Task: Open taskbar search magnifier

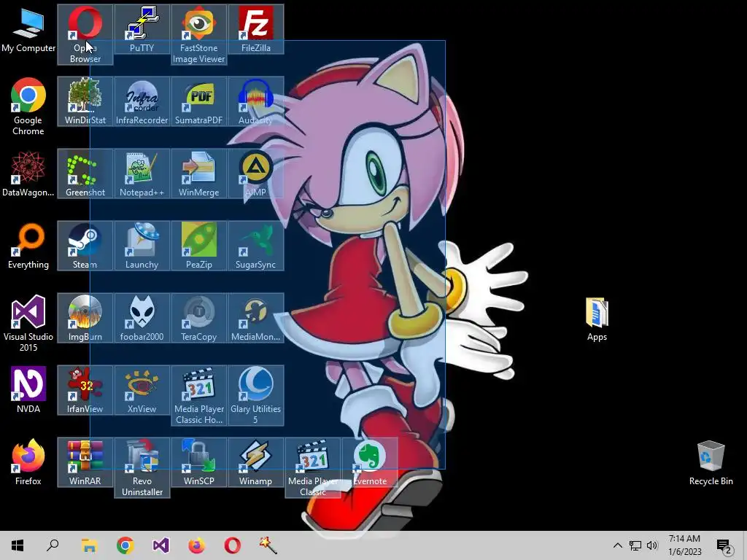Action: [53, 545]
